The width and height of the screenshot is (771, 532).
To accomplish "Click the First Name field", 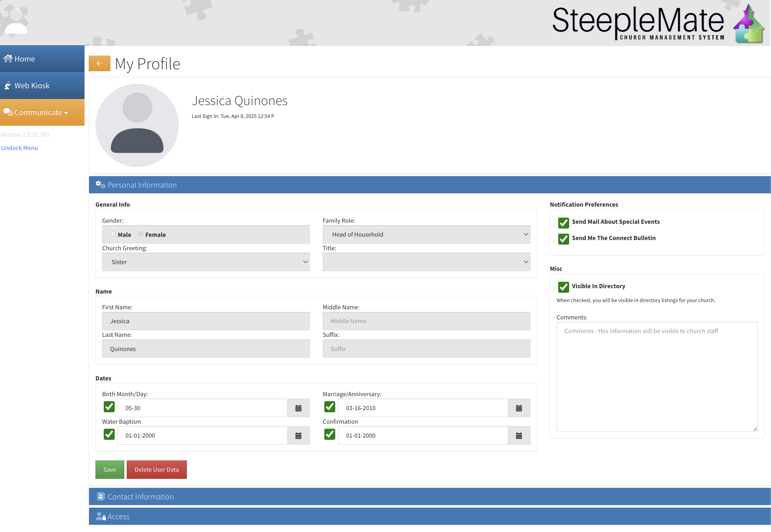I will pos(206,321).
